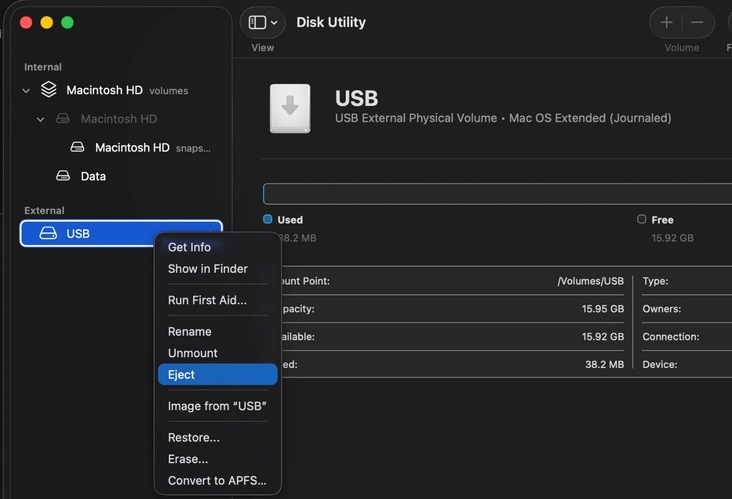Click the dimmed Macintosh HD disk icon
732x499 pixels.
(x=63, y=119)
